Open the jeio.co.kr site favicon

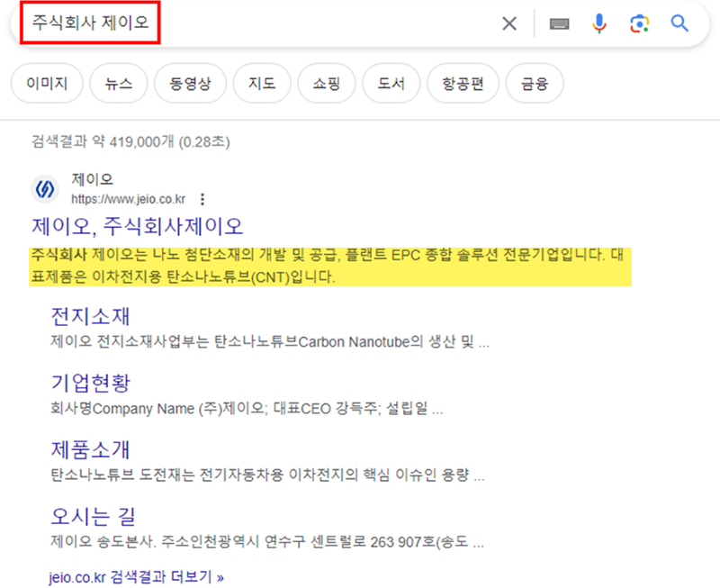pos(45,189)
